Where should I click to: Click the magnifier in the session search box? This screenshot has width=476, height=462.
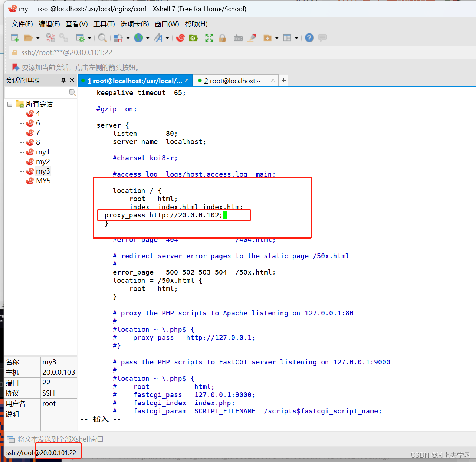[72, 92]
